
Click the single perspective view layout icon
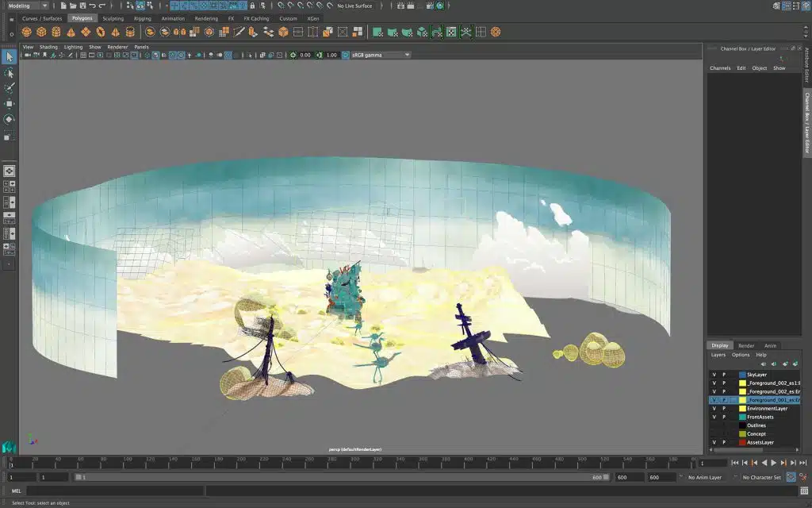(x=9, y=171)
